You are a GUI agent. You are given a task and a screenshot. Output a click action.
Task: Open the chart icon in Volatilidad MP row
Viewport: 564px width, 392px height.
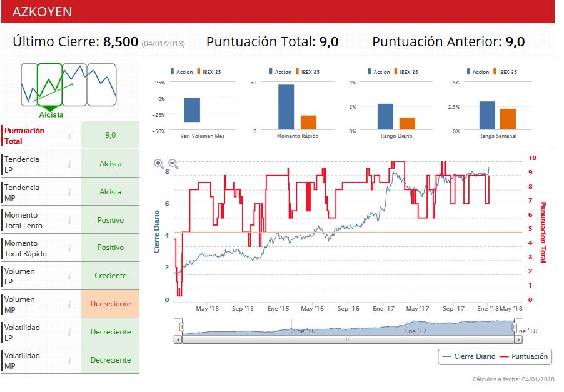pos(69,361)
